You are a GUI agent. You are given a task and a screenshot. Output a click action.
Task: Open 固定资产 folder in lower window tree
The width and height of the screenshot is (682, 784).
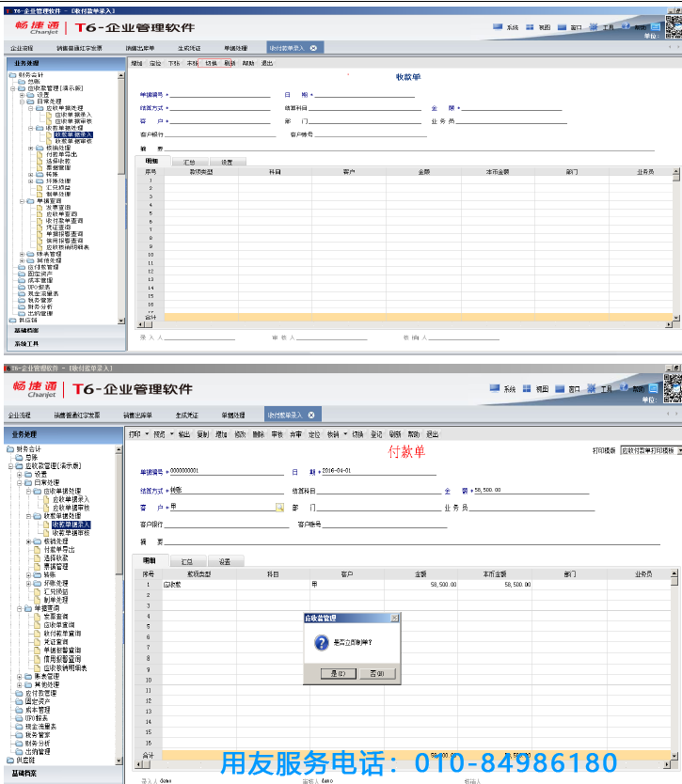pos(38,701)
